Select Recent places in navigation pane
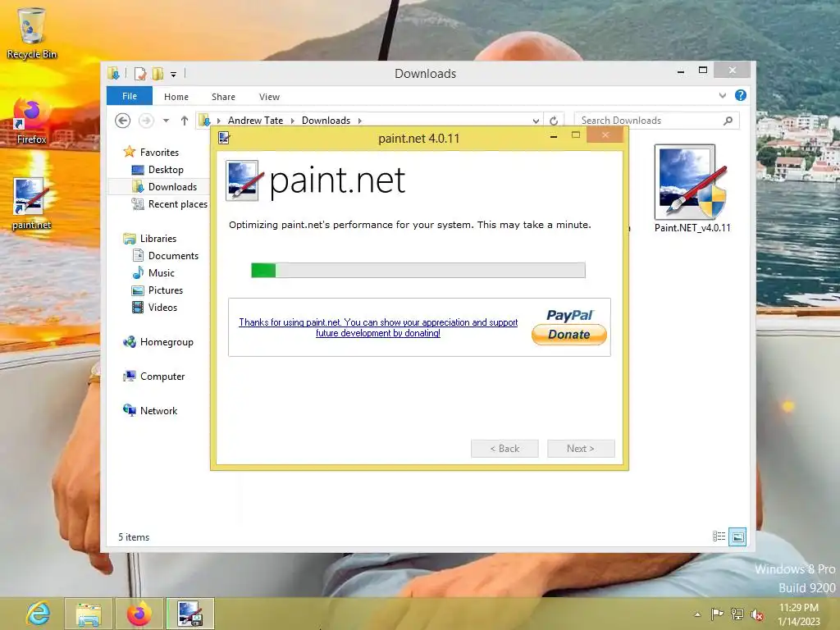The height and width of the screenshot is (630, 840). point(169,204)
